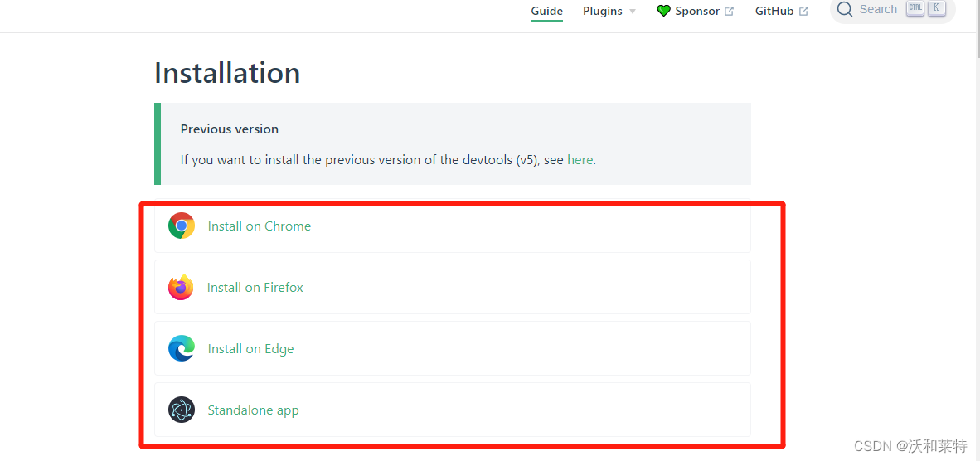Image resolution: width=980 pixels, height=461 pixels.
Task: Click the external link icon beside Sponsor
Action: [x=729, y=12]
